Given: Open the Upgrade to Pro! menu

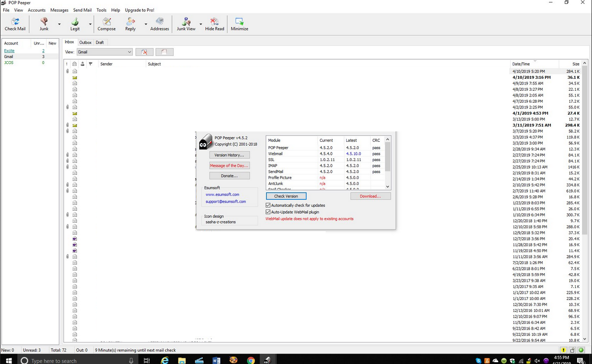Looking at the screenshot, I should coord(140,10).
